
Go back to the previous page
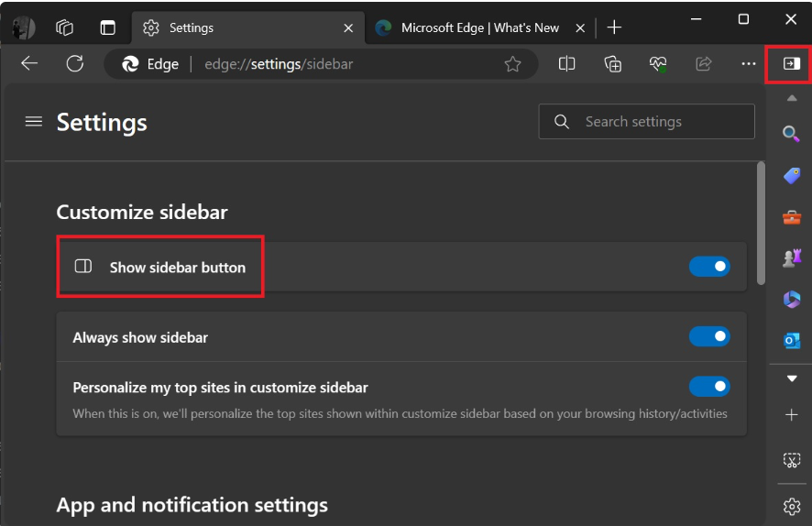coord(29,63)
